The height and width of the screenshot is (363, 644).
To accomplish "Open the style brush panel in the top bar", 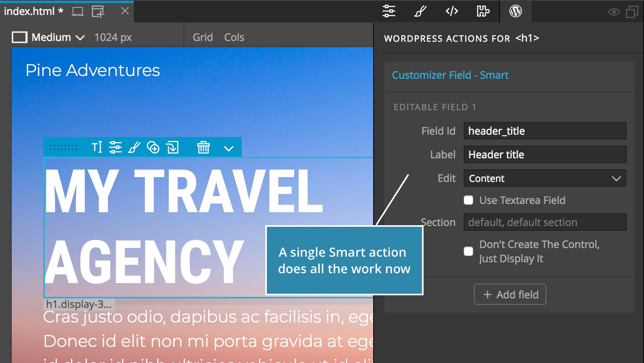I will pos(420,11).
